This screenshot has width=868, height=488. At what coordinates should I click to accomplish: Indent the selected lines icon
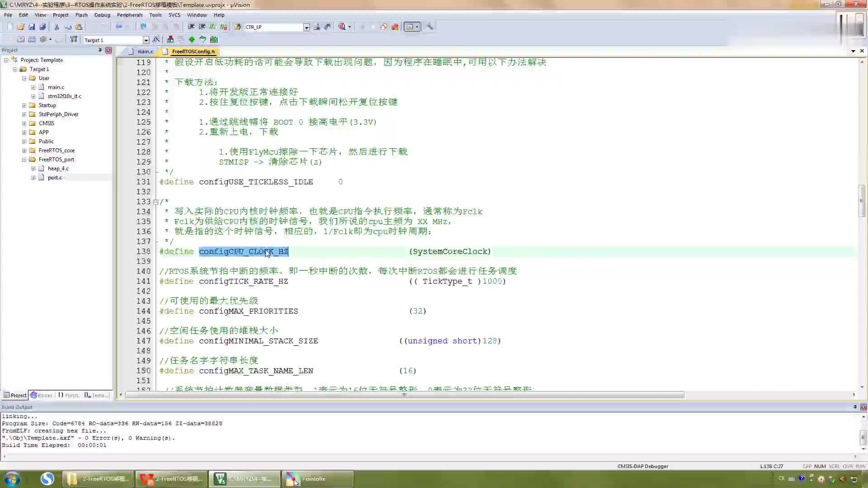click(191, 27)
